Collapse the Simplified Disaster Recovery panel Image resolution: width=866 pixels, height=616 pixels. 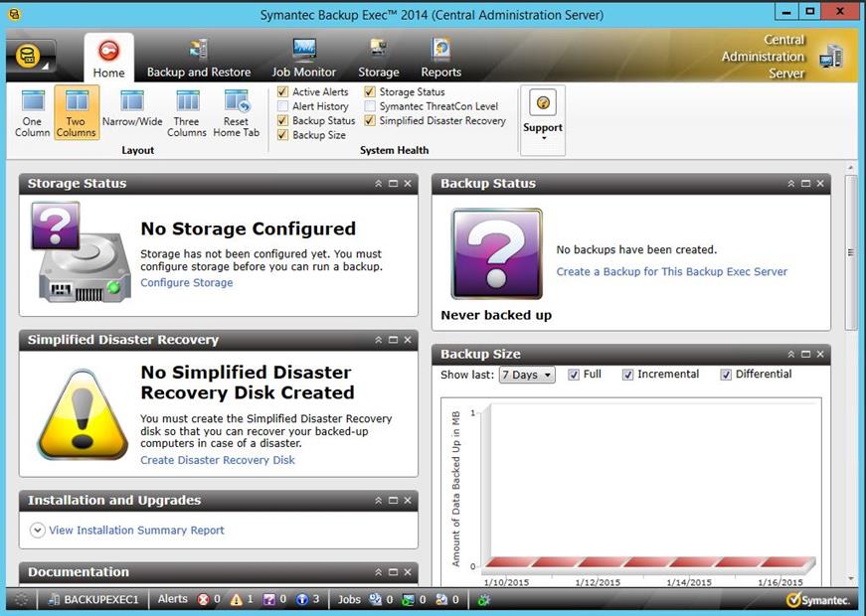coord(379,340)
